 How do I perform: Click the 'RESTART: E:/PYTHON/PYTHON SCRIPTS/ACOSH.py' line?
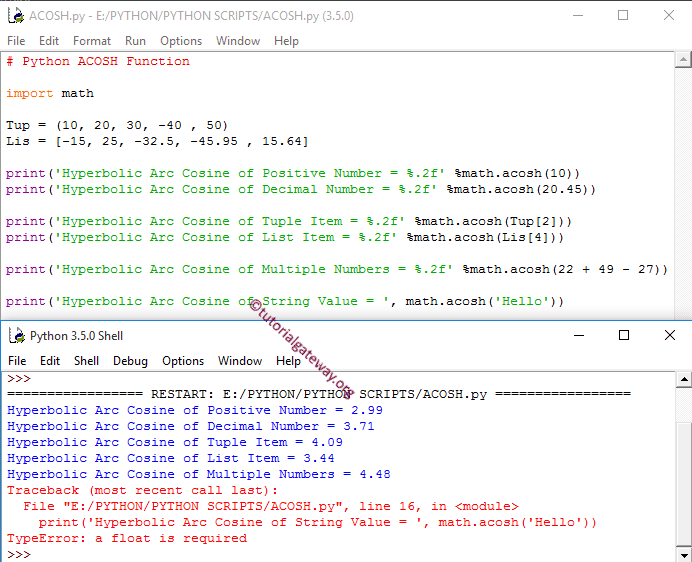tap(319, 394)
